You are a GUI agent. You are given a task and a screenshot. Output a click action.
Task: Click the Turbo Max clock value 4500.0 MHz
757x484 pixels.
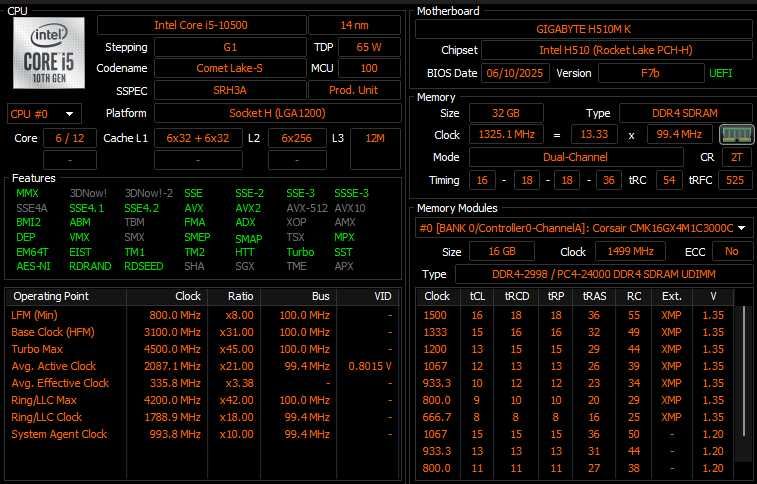(172, 349)
